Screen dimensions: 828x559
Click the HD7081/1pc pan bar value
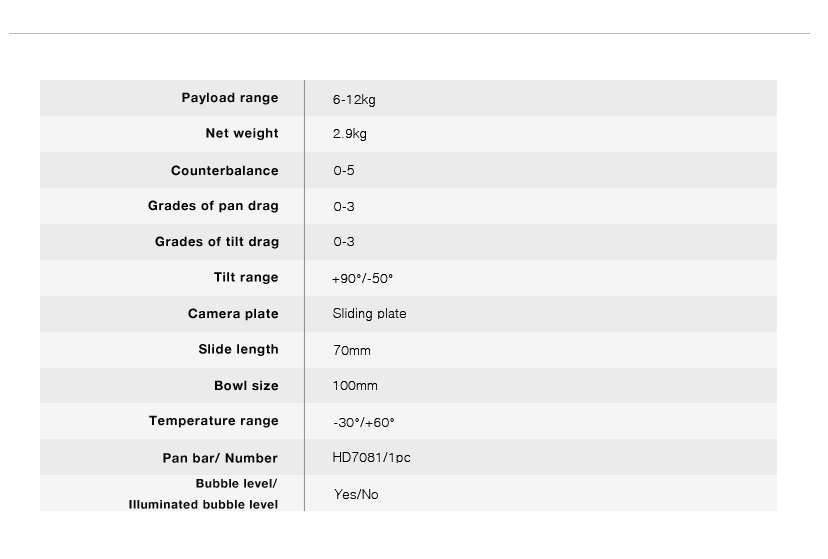[371, 458]
